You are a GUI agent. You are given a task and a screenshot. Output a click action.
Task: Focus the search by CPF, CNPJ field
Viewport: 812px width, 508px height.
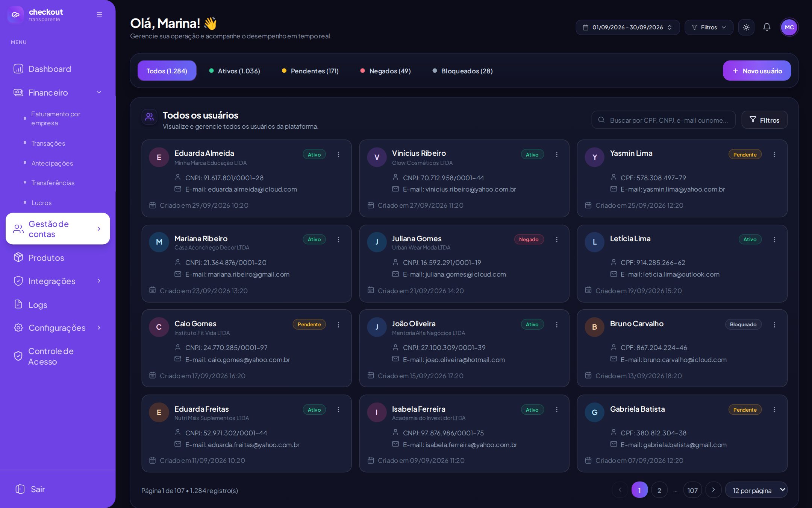coord(664,120)
